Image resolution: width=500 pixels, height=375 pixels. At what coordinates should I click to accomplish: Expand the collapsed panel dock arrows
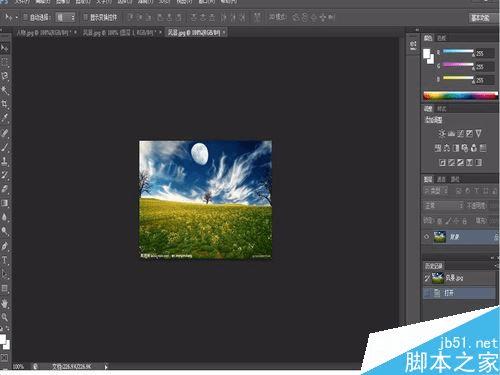pyautogui.click(x=417, y=30)
